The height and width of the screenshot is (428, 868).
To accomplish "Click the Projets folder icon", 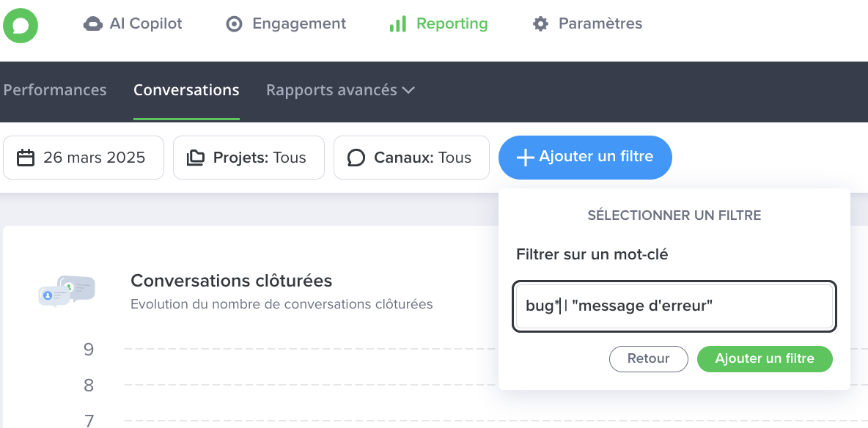I will [196, 158].
